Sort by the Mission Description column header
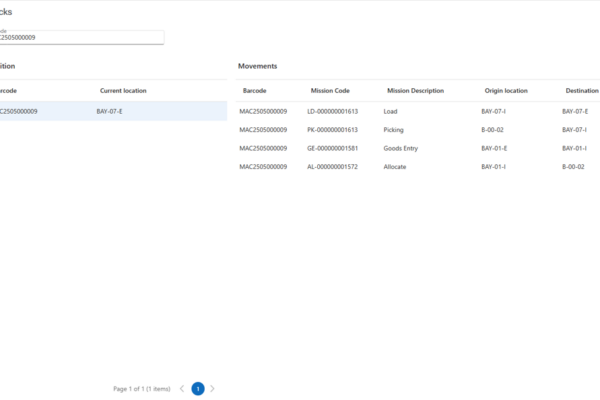600x400 pixels. coord(415,91)
